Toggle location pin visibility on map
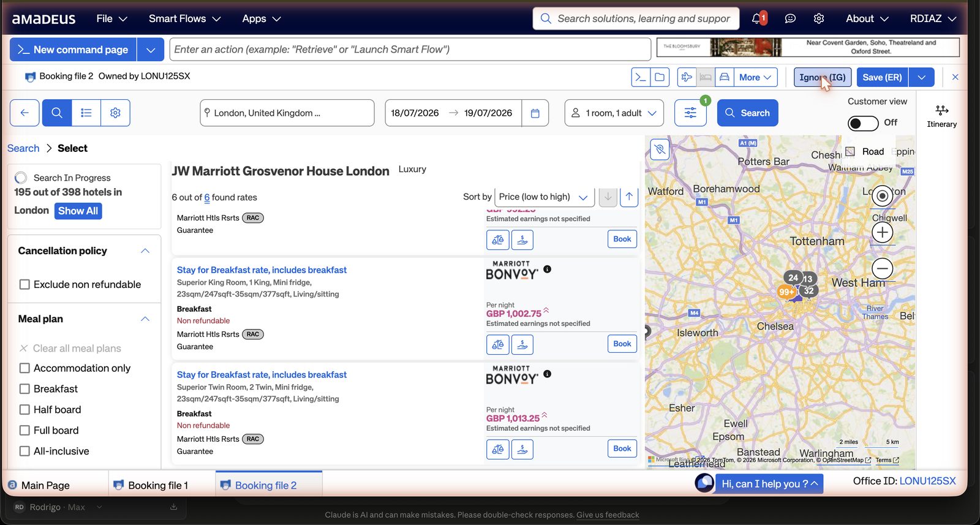This screenshot has width=980, height=525. 660,149
